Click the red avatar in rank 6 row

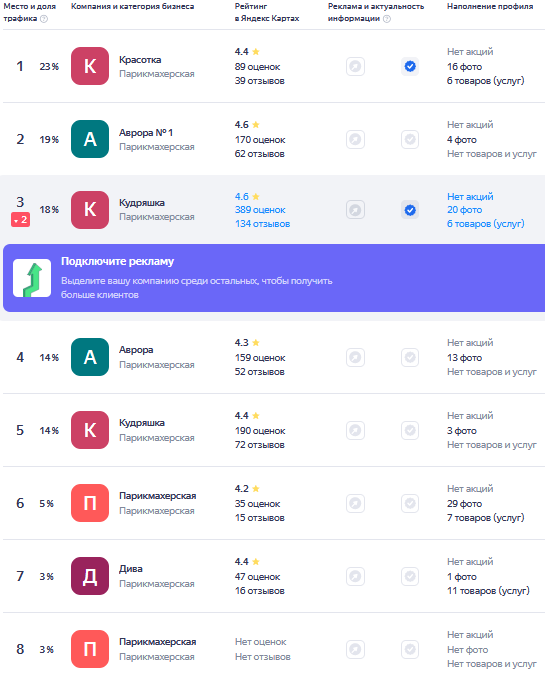pyautogui.click(x=90, y=503)
